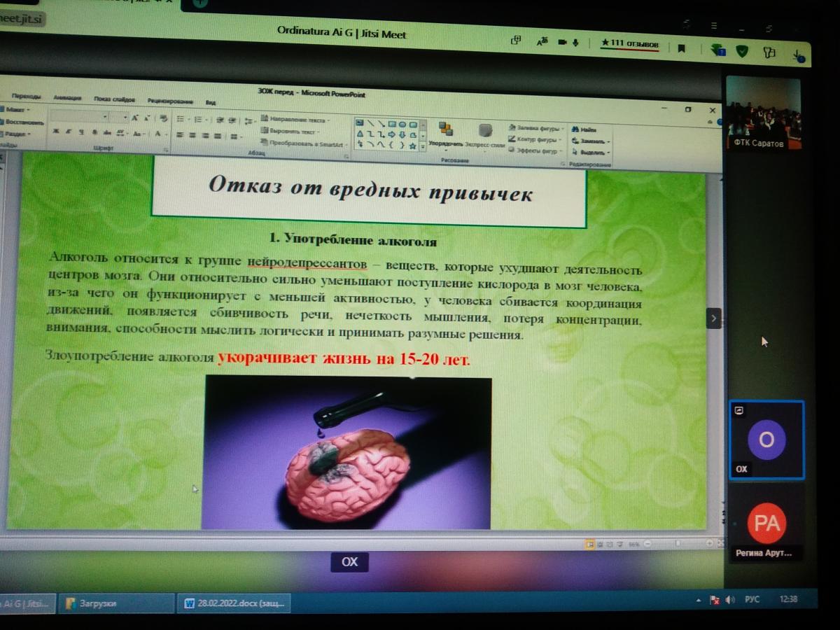Open Заливка фигуры shape fill
This screenshot has height=630, width=840.
tap(537, 129)
